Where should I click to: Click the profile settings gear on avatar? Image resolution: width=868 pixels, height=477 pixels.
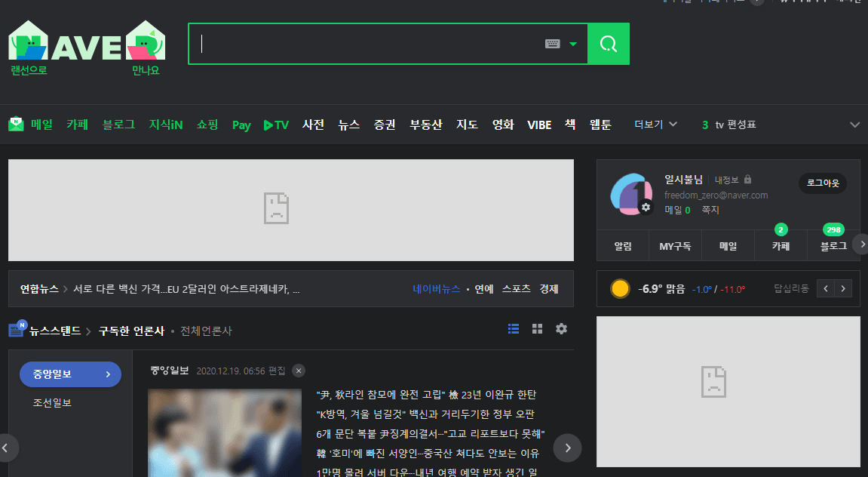click(646, 208)
